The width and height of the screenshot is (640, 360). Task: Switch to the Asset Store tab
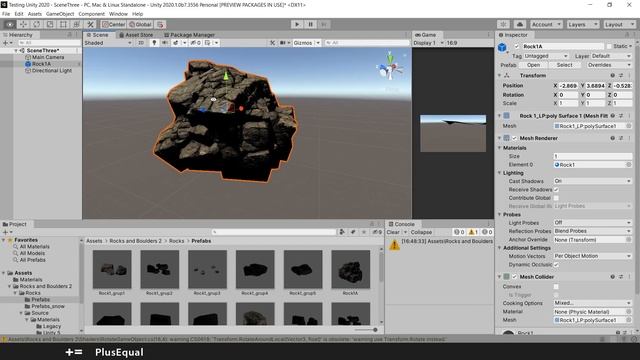point(136,35)
